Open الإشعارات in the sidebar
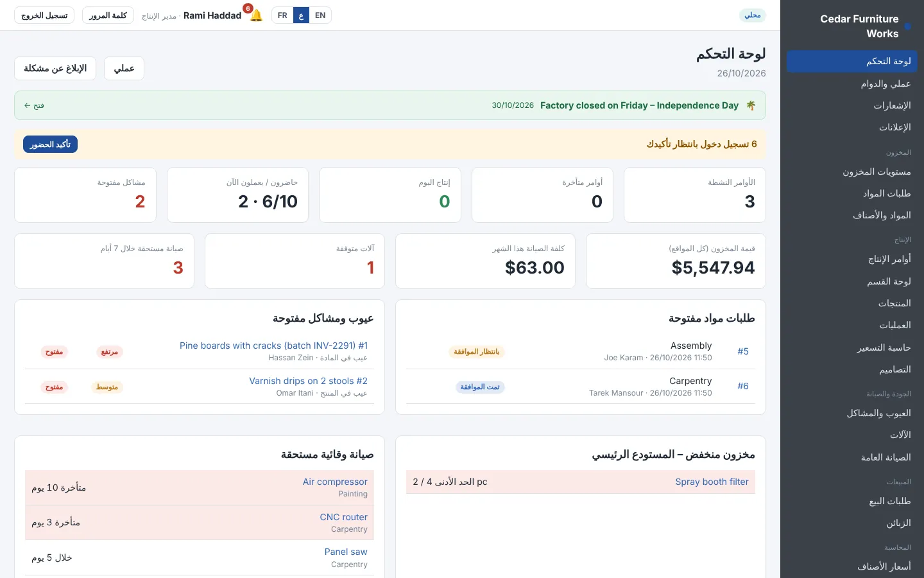The image size is (924, 578). 851,105
